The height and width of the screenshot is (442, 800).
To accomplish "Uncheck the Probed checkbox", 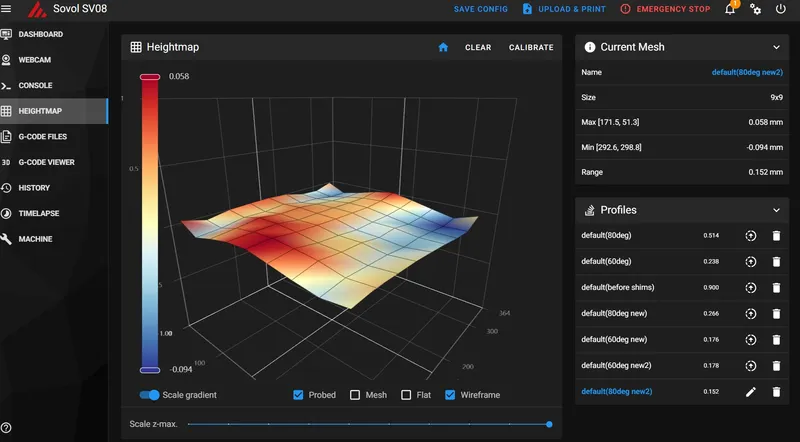I will click(x=298, y=395).
